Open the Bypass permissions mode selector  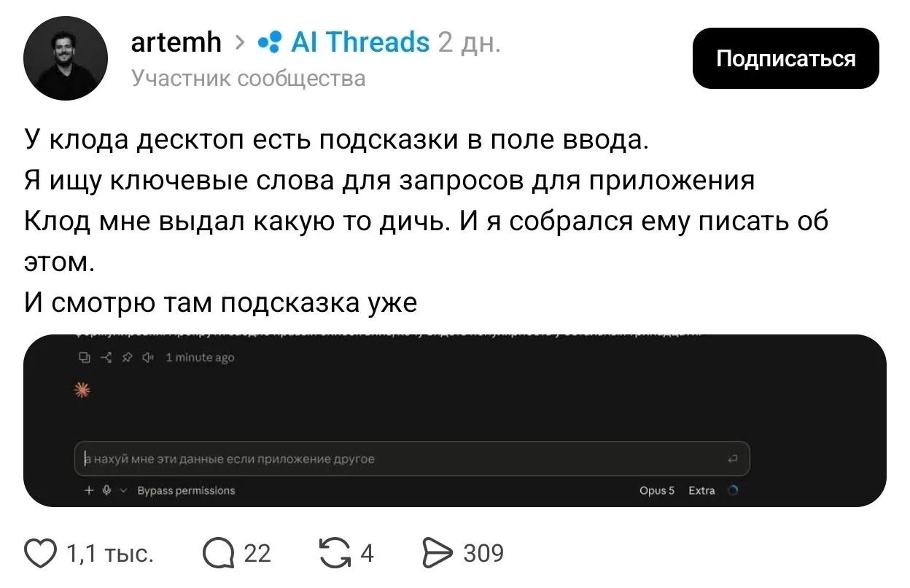tap(186, 490)
